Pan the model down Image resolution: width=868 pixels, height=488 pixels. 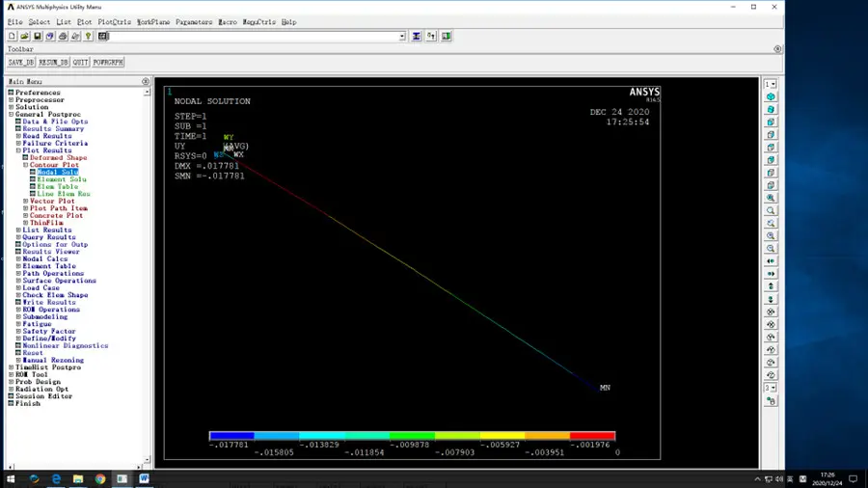(771, 299)
